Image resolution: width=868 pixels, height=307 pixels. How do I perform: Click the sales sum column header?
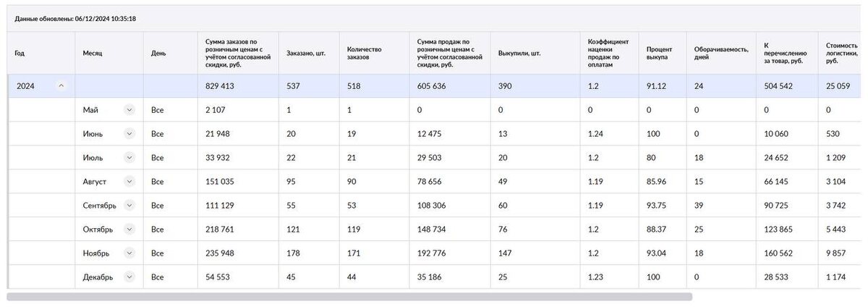(450, 53)
